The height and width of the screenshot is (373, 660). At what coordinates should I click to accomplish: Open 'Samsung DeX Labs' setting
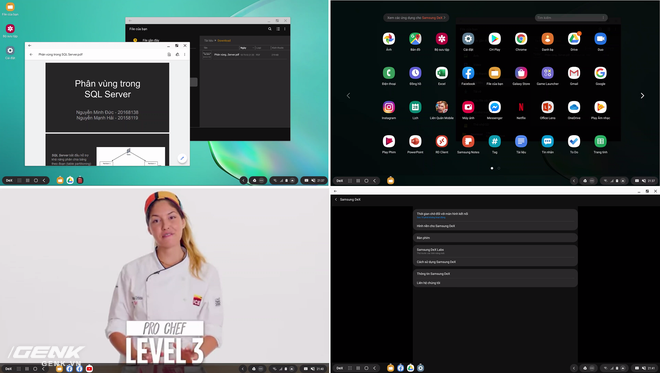[495, 251]
